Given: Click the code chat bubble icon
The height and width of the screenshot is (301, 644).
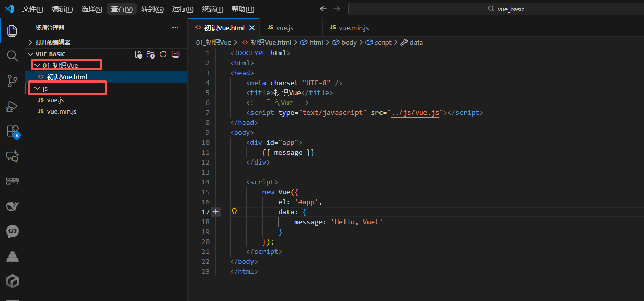Looking at the screenshot, I should coord(12,231).
